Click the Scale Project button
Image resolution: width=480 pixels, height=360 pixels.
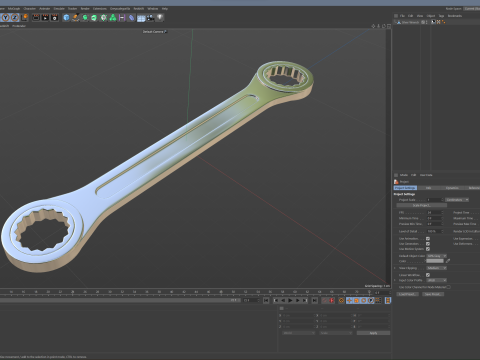pyautogui.click(x=422, y=205)
